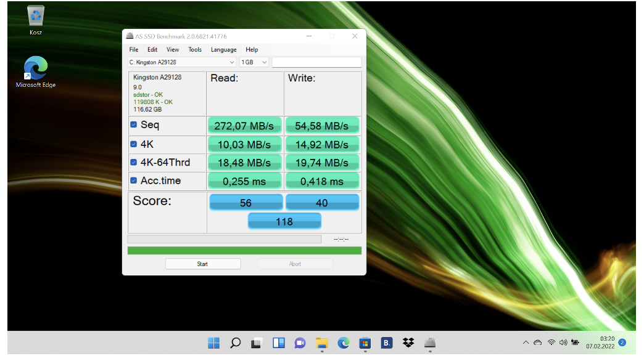Click the volume speaker tray icon
This screenshot has height=361, width=644.
(x=563, y=343)
